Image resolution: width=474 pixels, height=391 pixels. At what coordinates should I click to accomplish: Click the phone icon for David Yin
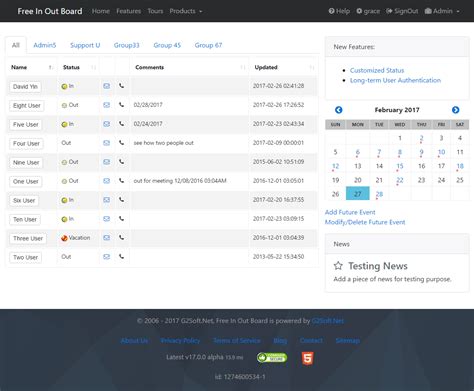tap(121, 86)
